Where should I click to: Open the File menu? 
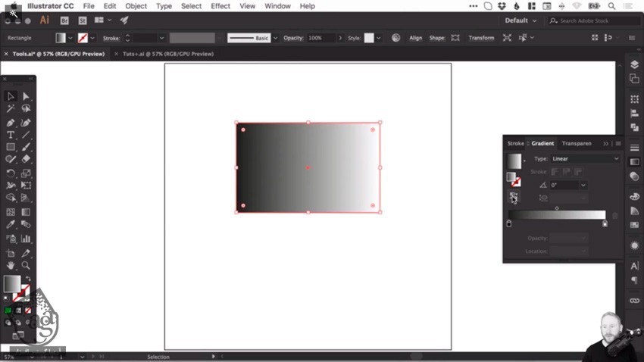89,6
